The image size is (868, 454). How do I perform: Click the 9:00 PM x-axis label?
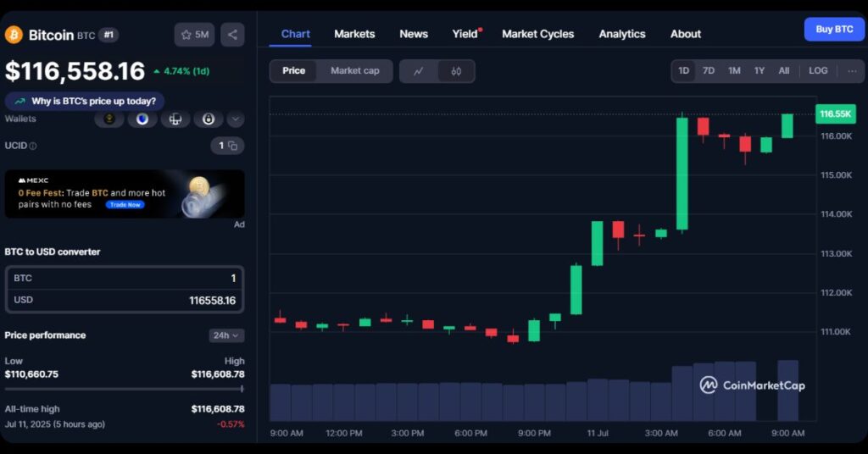tap(534, 433)
